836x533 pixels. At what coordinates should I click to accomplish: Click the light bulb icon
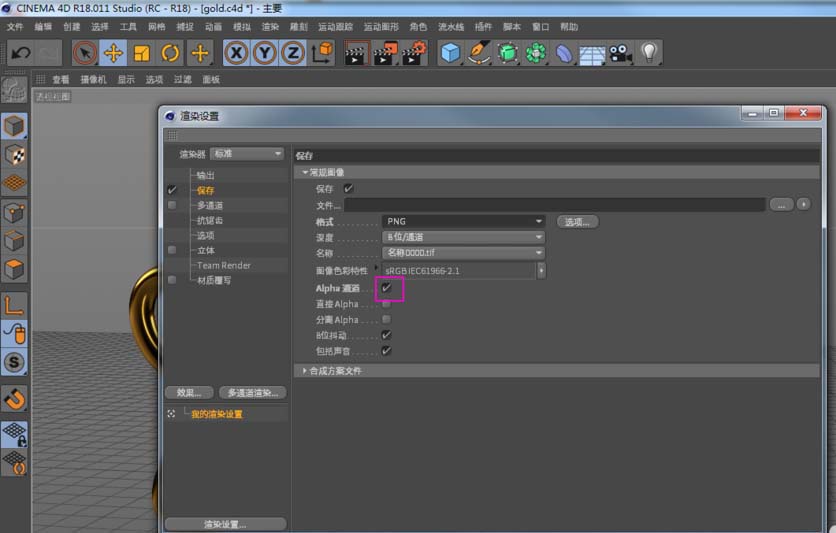pos(650,53)
